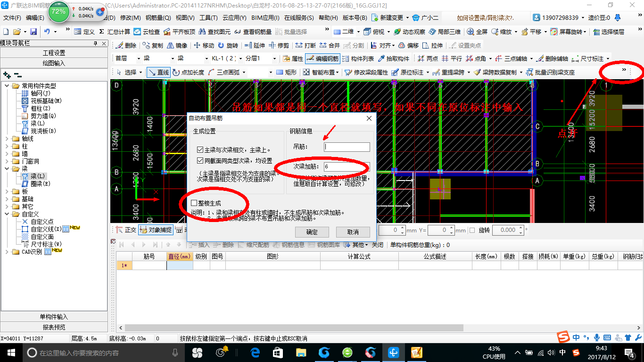Select the 偏移 offset tool
The image size is (644, 362).
tap(408, 46)
